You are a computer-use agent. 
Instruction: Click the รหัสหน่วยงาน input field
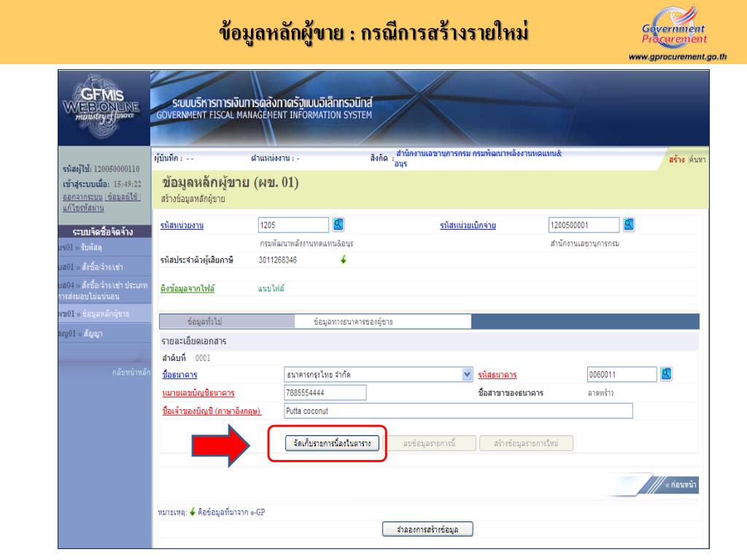click(293, 225)
